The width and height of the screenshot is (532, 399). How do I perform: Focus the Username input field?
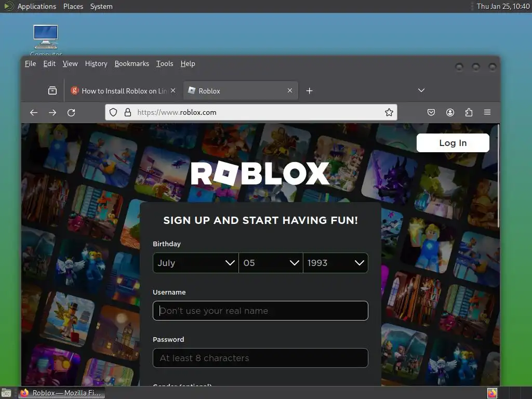pyautogui.click(x=260, y=311)
